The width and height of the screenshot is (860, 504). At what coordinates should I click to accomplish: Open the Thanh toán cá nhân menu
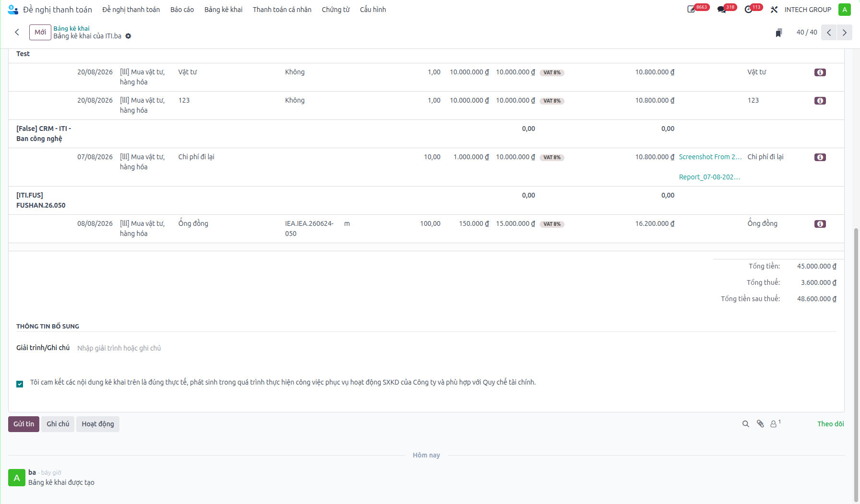pos(282,10)
